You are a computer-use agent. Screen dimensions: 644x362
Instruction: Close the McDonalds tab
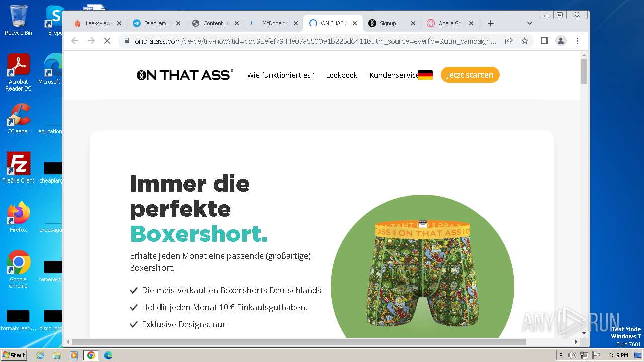(296, 23)
